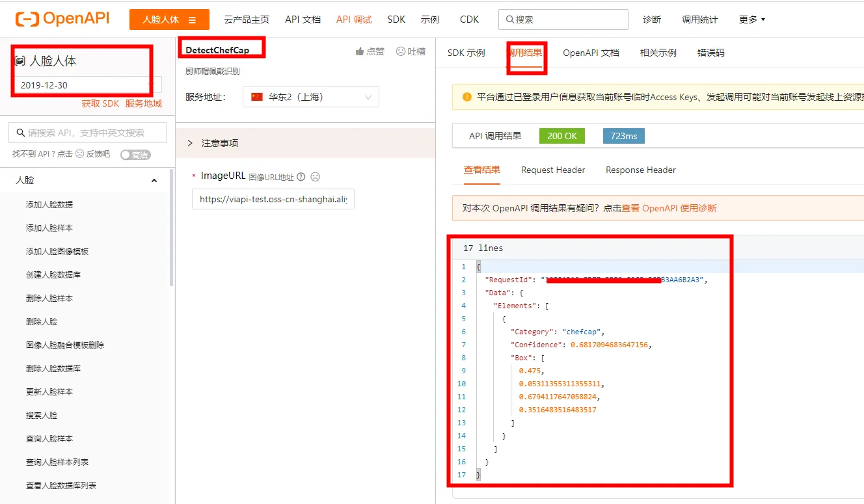The width and height of the screenshot is (864, 504).
Task: Click the 723ms response time badge
Action: [x=623, y=136]
